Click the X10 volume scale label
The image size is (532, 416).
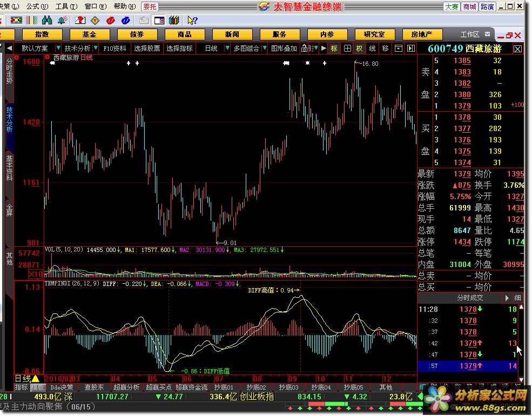[x=35, y=274]
